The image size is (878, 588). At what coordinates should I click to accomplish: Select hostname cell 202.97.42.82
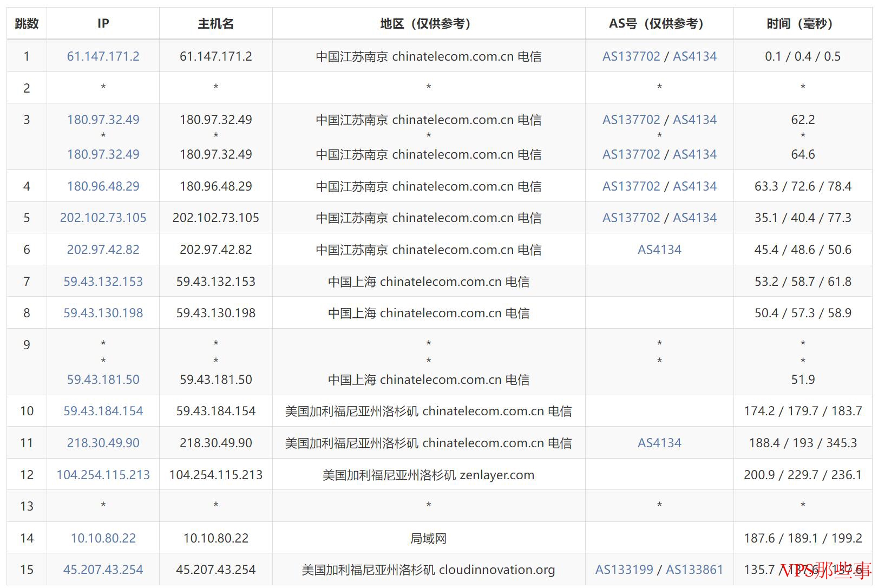coord(215,250)
